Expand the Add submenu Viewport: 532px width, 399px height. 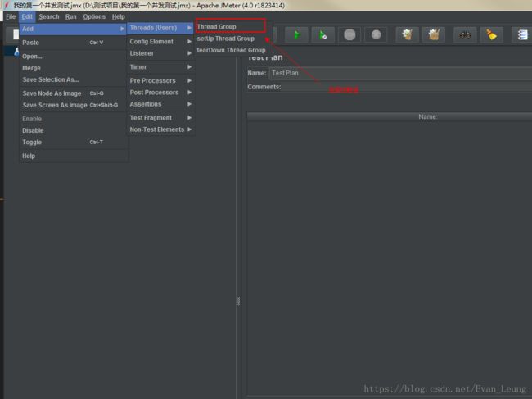pos(73,29)
